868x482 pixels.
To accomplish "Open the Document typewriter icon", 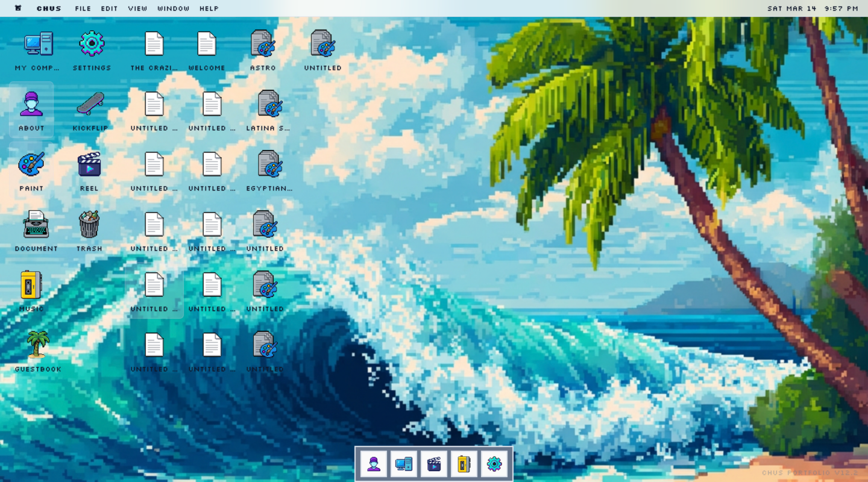I will [x=36, y=225].
